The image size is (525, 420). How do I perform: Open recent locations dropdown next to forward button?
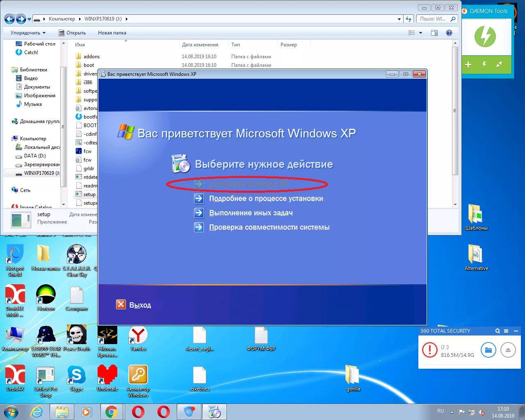(29, 19)
